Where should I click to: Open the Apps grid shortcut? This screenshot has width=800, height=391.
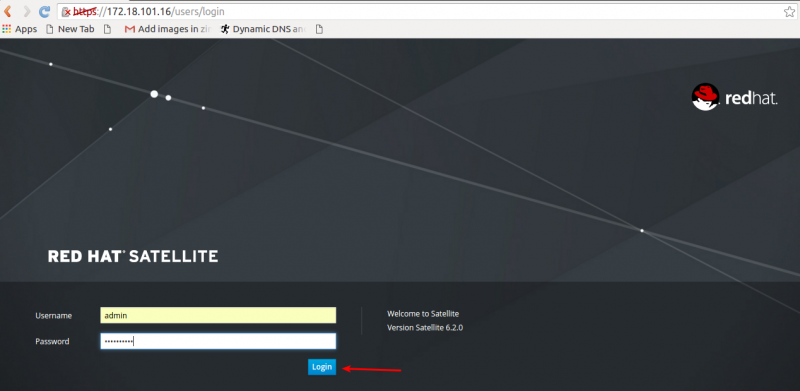click(x=19, y=29)
